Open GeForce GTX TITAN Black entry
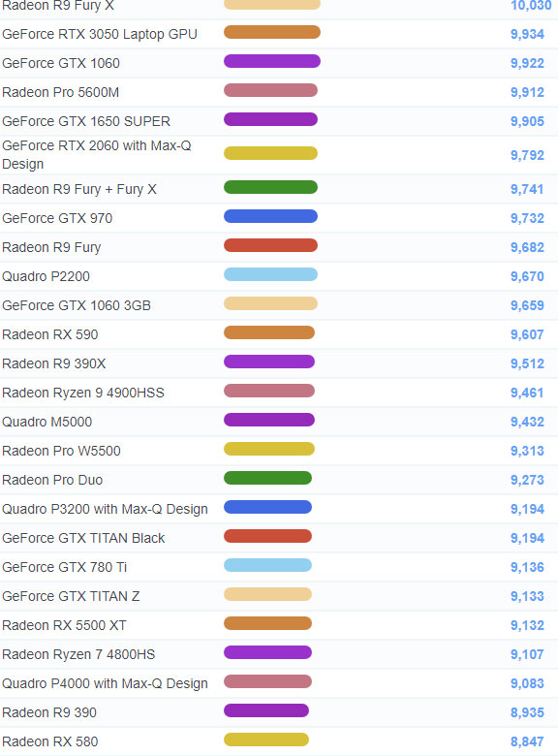Image resolution: width=558 pixels, height=756 pixels. [83, 538]
